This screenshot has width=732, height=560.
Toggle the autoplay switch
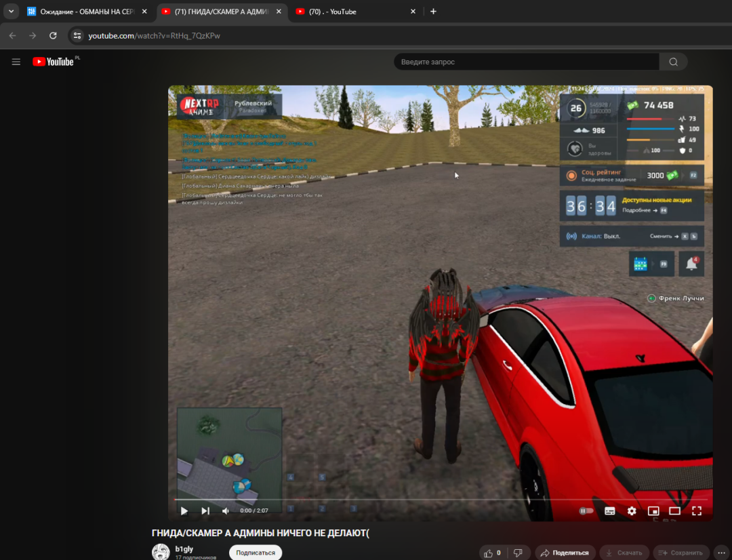[x=586, y=511]
